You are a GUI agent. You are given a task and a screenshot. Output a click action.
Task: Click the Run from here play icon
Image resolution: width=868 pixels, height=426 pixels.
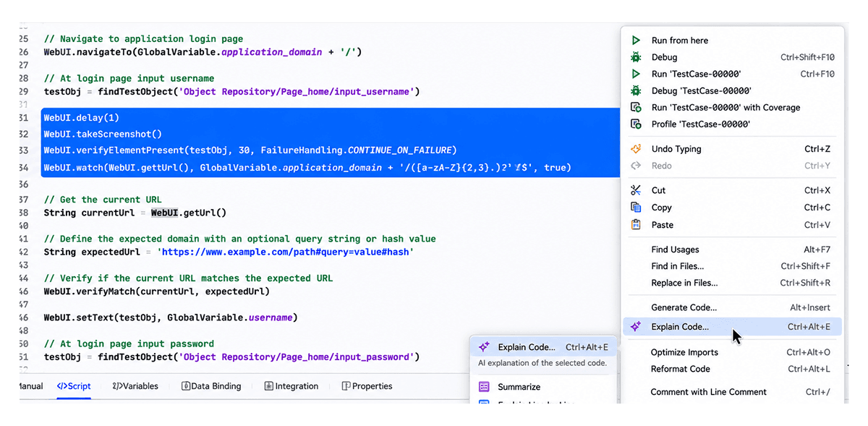[636, 41]
